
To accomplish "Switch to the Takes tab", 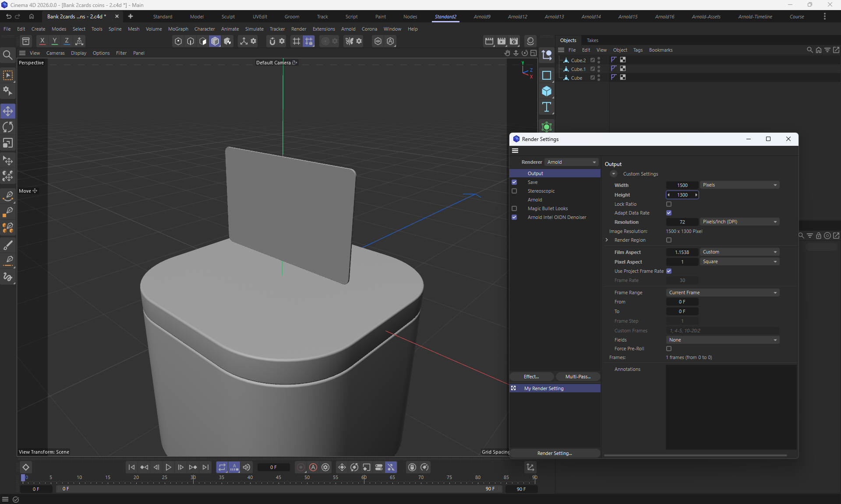I will tap(592, 40).
